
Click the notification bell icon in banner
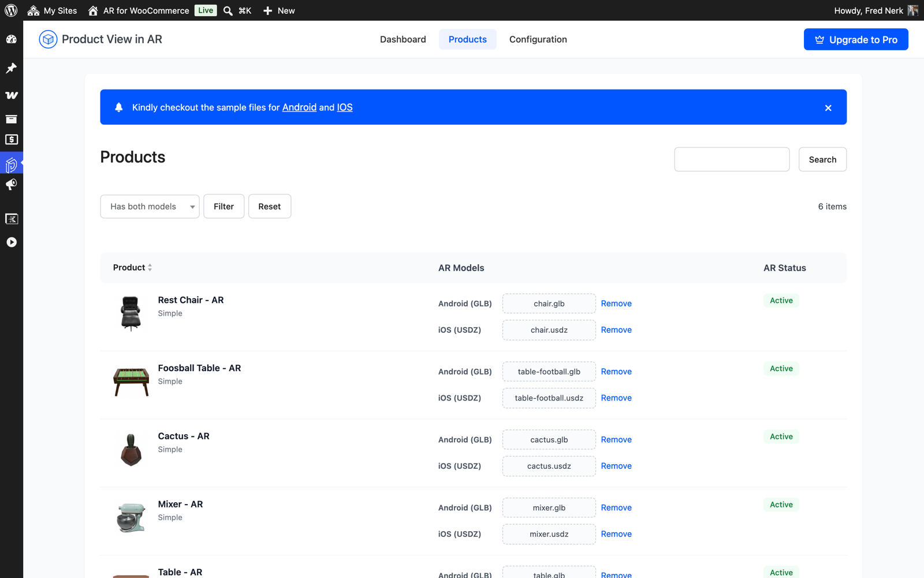pos(119,108)
